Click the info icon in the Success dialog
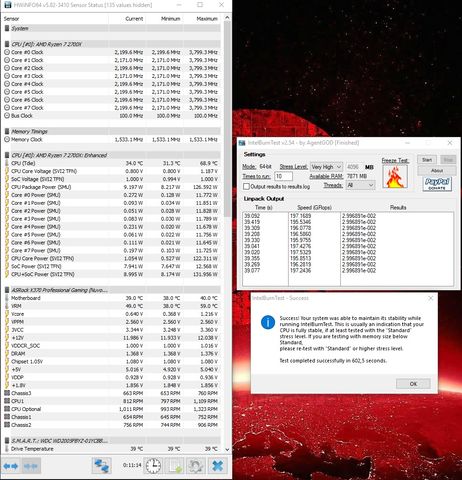This screenshot has width=462, height=480. 268,322
